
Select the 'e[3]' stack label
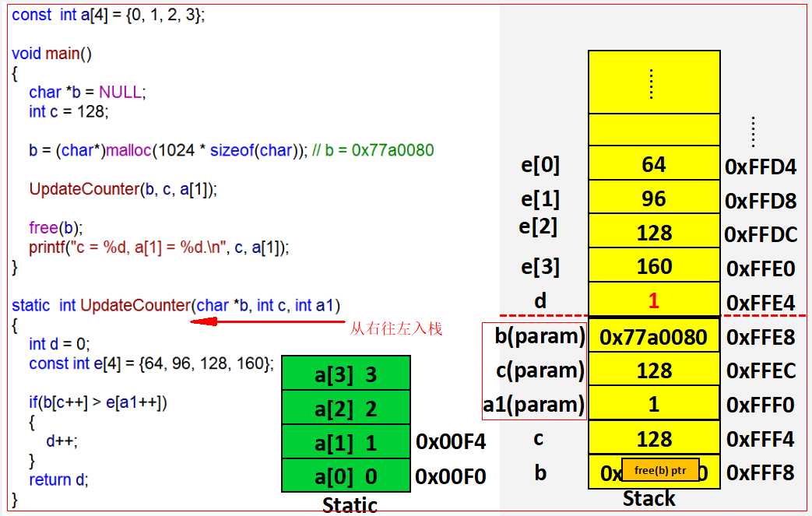click(x=540, y=267)
